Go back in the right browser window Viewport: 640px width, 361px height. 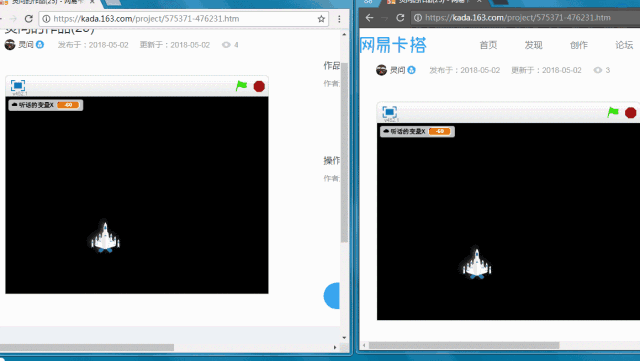(369, 18)
